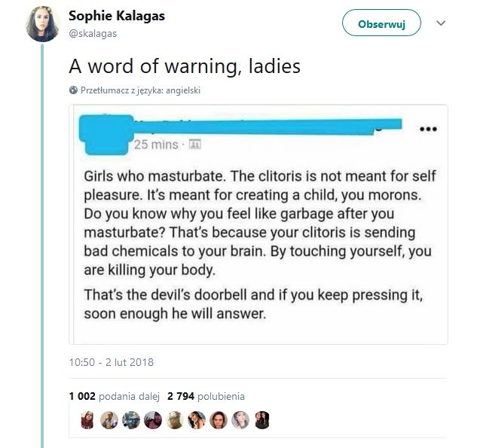Click the seventh liker avatar
Screen dimensions: 477x448
pyautogui.click(x=219, y=420)
